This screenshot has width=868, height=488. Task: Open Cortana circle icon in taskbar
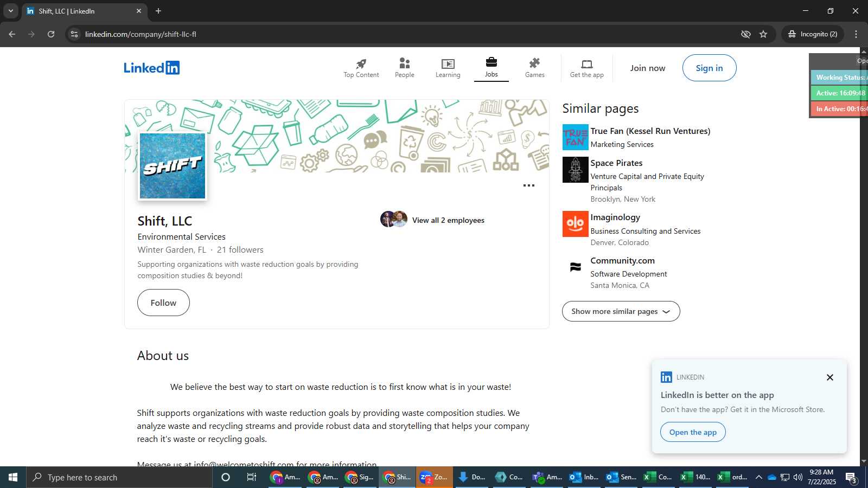click(226, 477)
